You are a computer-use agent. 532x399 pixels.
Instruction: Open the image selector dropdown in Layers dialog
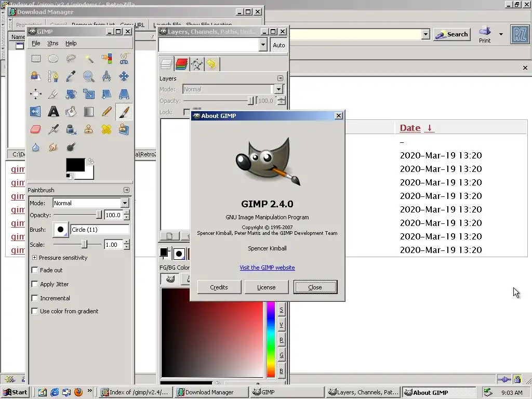pos(262,45)
